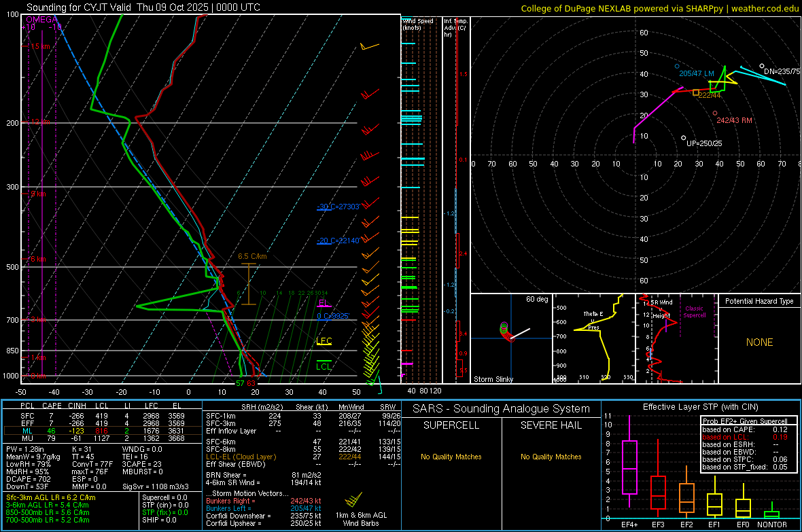Click the LCL-EL (Cloud Layer) row
Screen dimensions: 802x532
tap(303, 457)
